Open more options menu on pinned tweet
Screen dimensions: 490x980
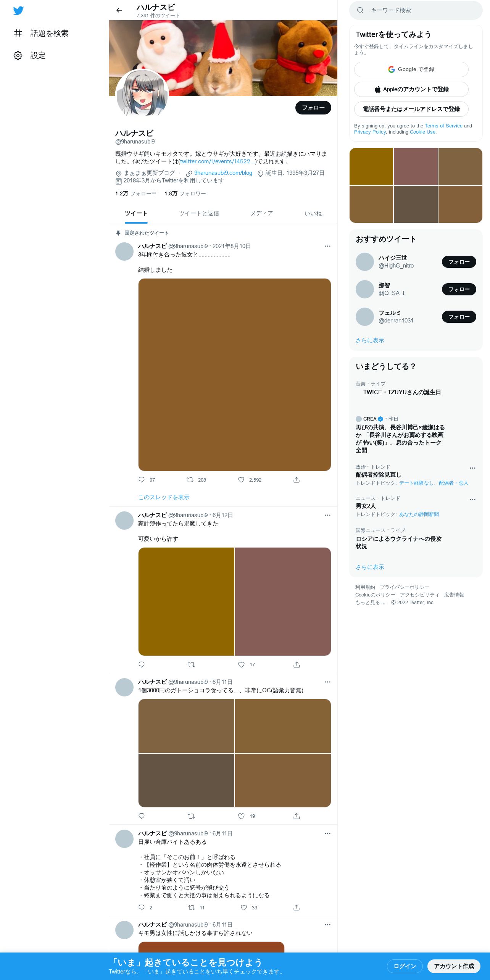tap(327, 246)
